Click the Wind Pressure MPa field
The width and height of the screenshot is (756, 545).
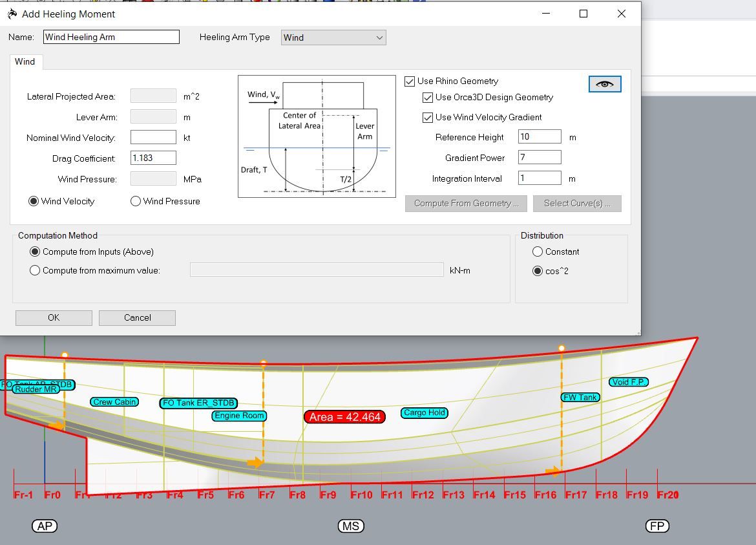pyautogui.click(x=153, y=179)
